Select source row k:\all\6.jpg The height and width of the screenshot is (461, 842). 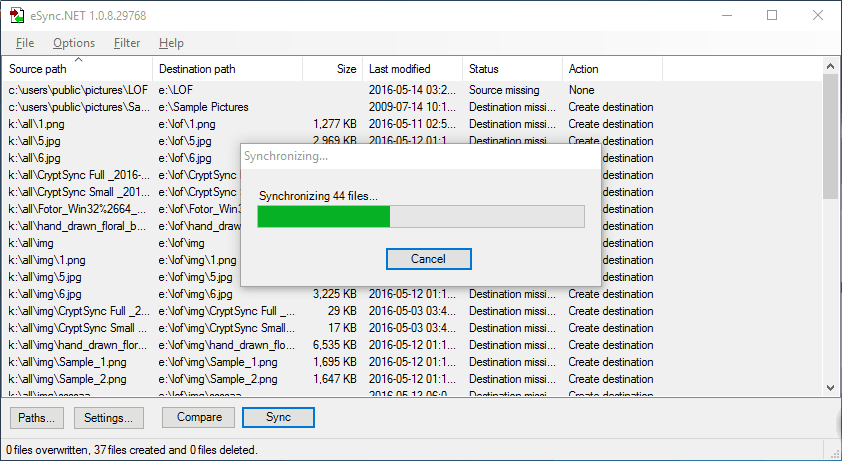pyautogui.click(x=34, y=158)
